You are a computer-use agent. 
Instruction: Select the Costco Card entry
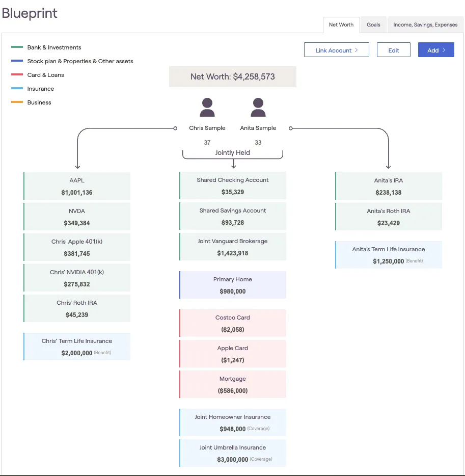[233, 323]
